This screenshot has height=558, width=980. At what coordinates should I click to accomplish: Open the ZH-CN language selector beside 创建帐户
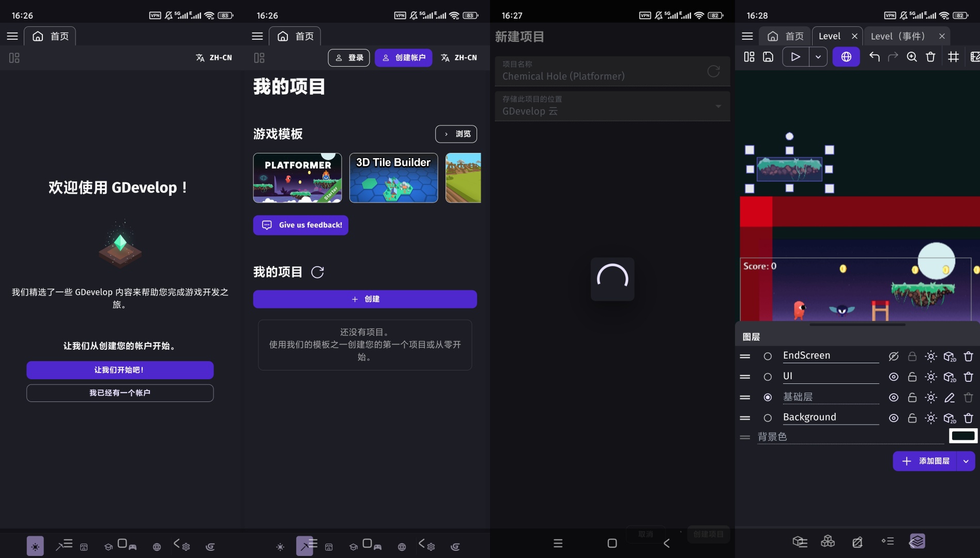pyautogui.click(x=459, y=58)
